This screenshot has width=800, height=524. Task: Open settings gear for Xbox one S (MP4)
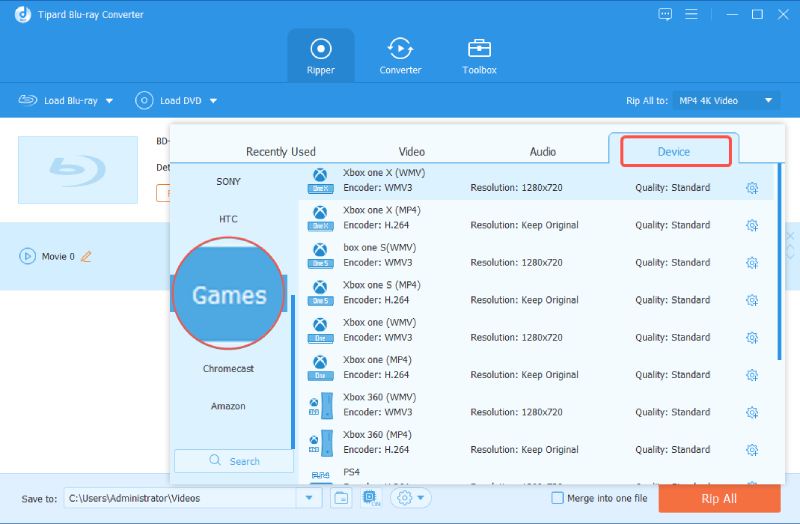(x=752, y=300)
